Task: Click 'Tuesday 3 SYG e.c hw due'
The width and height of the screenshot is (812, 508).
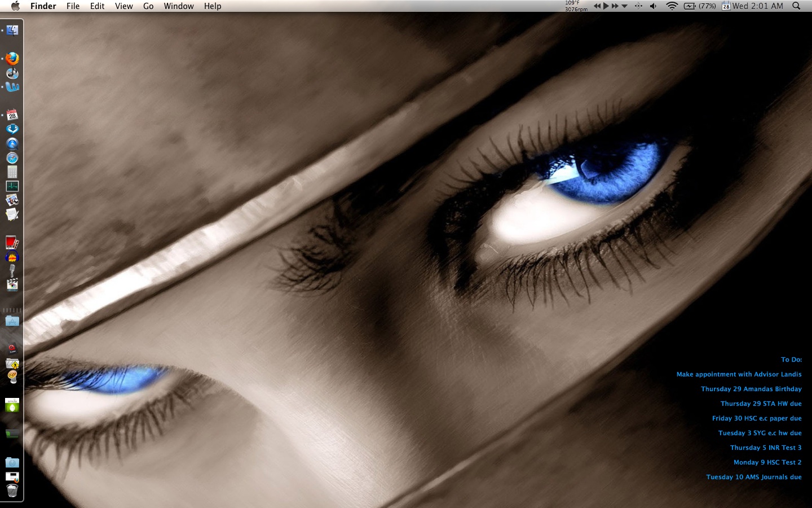Action: (760, 433)
